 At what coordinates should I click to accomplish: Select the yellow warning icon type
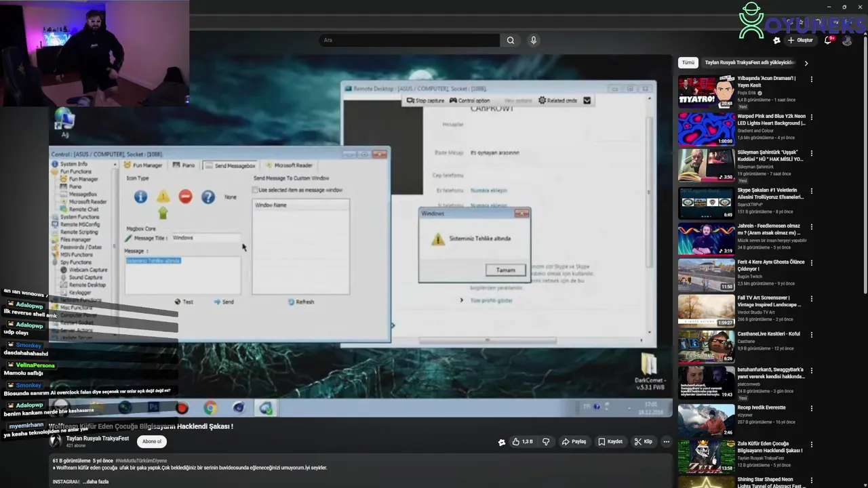tap(163, 197)
